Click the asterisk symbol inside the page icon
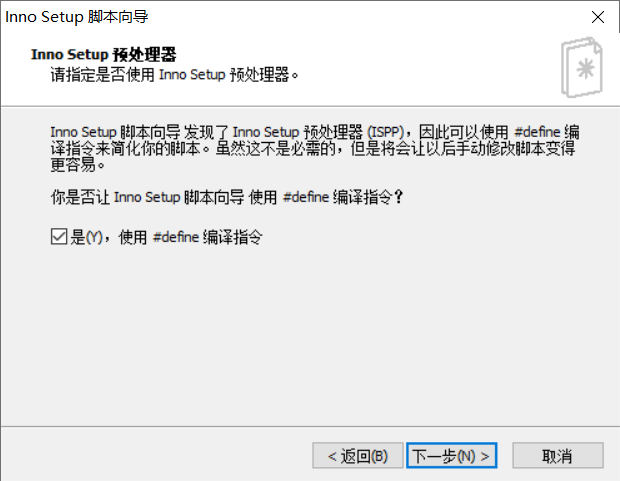Viewport: 620px width, 481px height. pyautogui.click(x=585, y=68)
